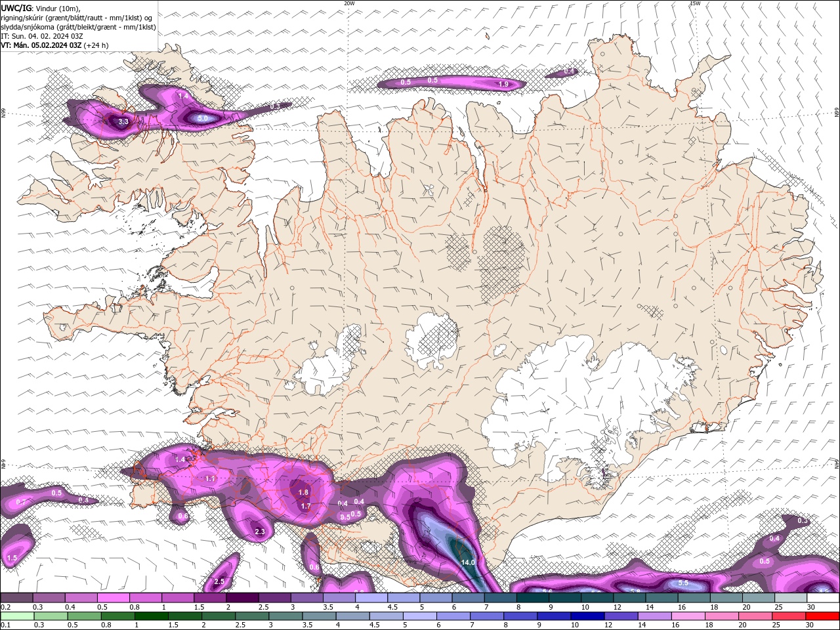Click the UWC/IG Vindur (10m) title line
The width and height of the screenshot is (840, 630).
tap(41, 9)
